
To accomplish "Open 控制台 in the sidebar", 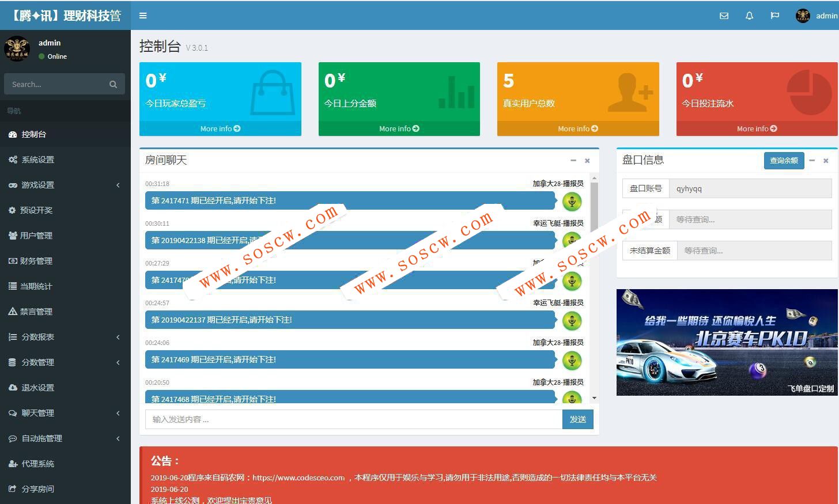I will 65,134.
